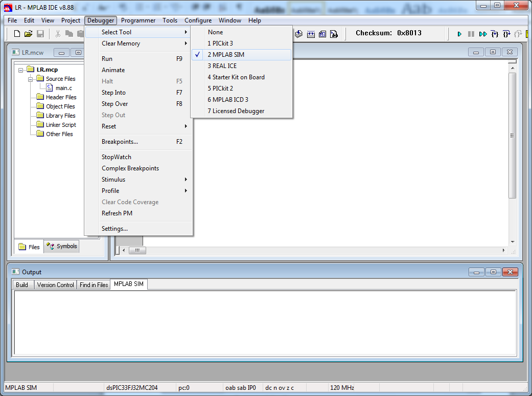This screenshot has height=396, width=532.
Task: Click the Source Files folder icon
Action: pyautogui.click(x=40, y=78)
